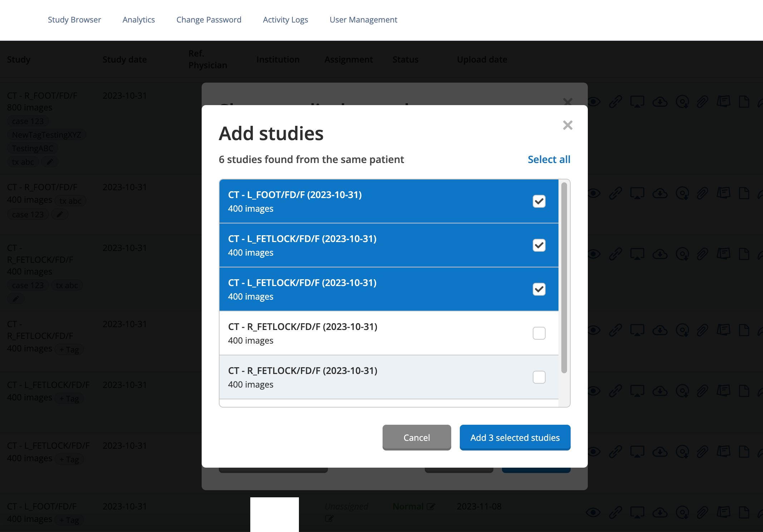Click paperclip attachment icon on bottom L_FOOT row

coord(703,512)
